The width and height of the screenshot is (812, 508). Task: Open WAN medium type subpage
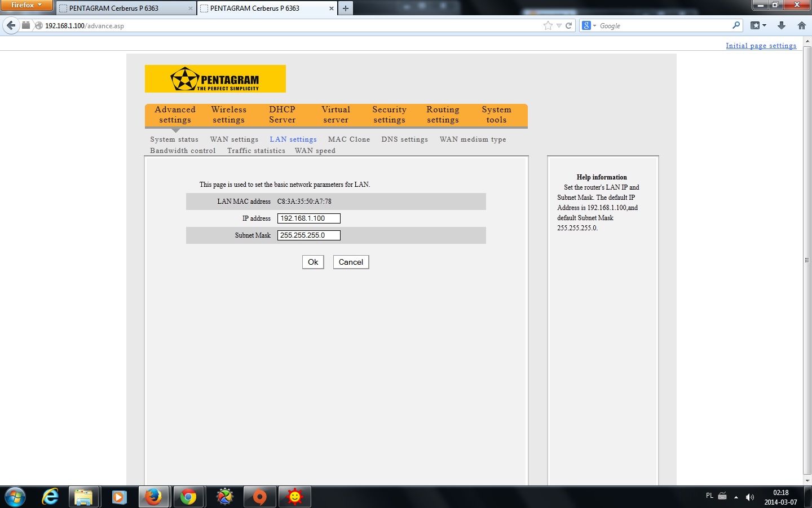(473, 139)
